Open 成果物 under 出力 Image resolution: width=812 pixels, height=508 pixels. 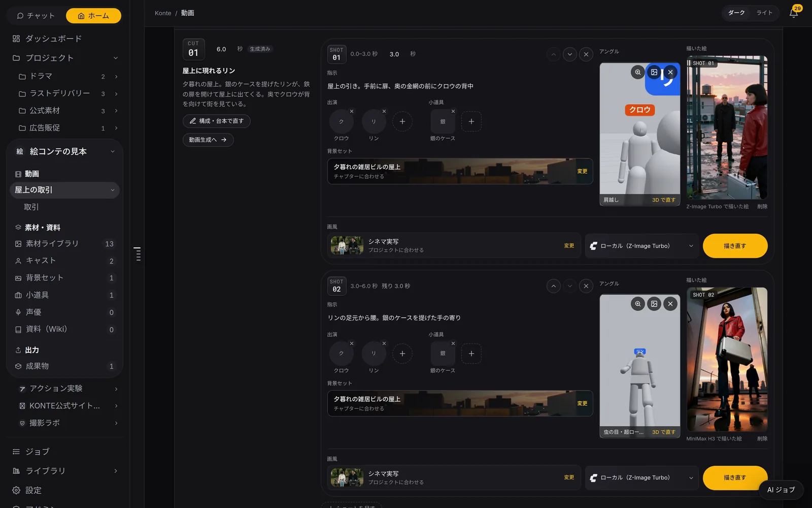tap(64, 366)
